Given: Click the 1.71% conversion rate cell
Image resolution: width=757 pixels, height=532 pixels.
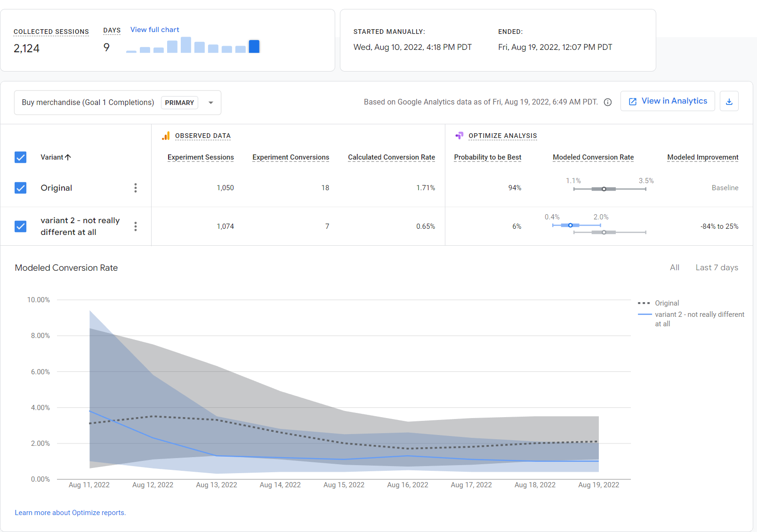Looking at the screenshot, I should click(x=426, y=188).
